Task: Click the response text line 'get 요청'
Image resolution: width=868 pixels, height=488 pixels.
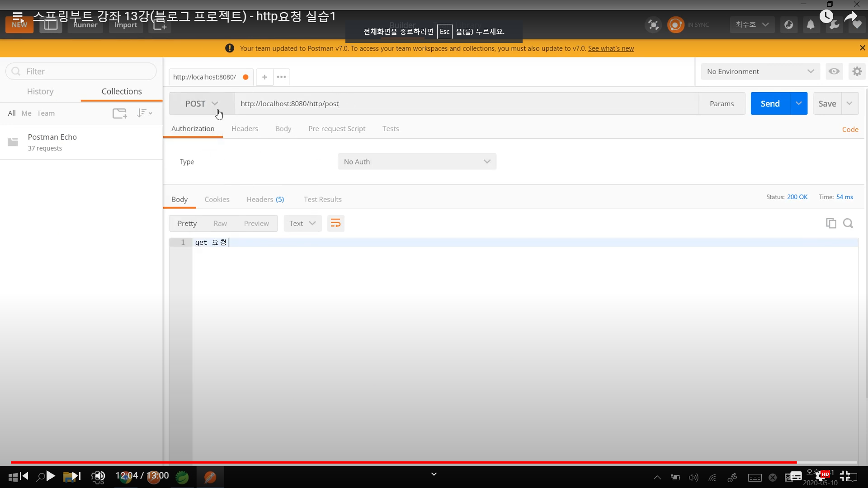Action: (211, 243)
